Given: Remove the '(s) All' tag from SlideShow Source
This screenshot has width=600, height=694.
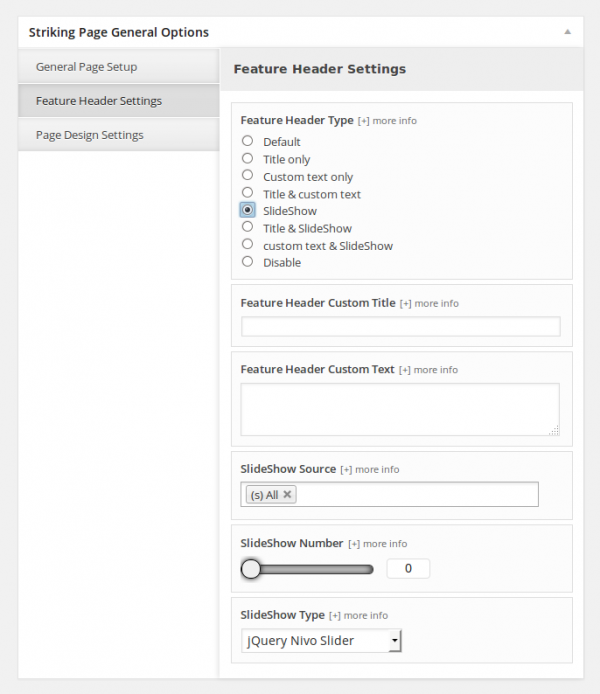Looking at the screenshot, I should tap(287, 494).
